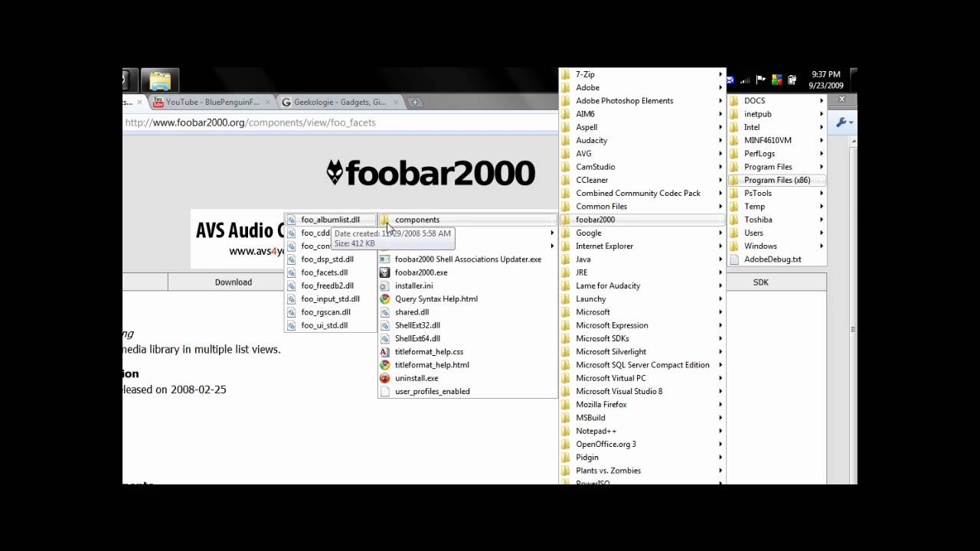Expand the Mozilla Firefox folder
The height and width of the screenshot is (551, 980).
[x=642, y=404]
